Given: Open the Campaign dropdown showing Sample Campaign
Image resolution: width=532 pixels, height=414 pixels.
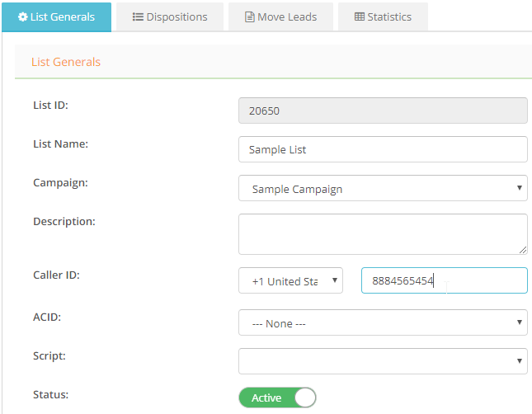Looking at the screenshot, I should click(383, 188).
